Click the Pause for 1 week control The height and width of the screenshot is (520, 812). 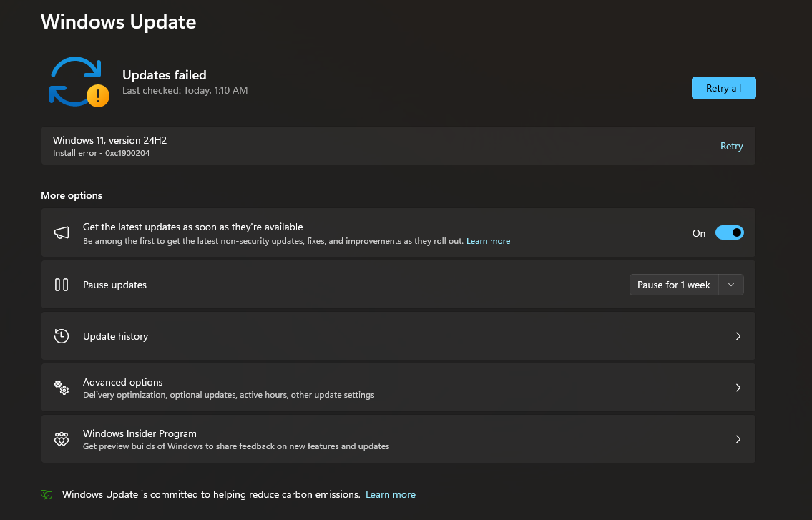click(673, 284)
